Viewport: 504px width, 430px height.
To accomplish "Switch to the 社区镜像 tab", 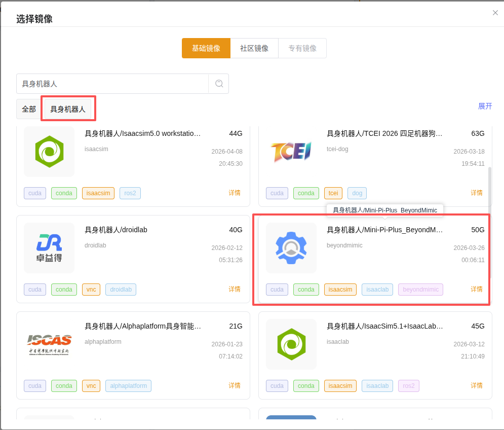I will 254,48.
